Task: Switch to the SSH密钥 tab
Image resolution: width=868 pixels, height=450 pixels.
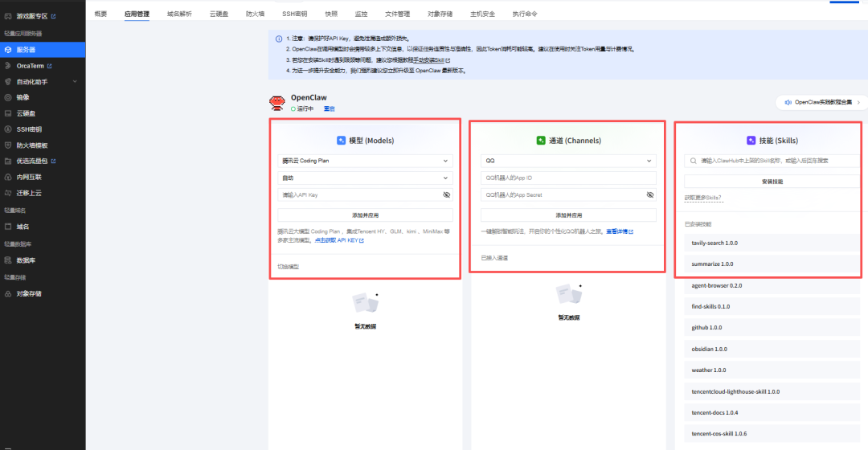Action: point(294,14)
